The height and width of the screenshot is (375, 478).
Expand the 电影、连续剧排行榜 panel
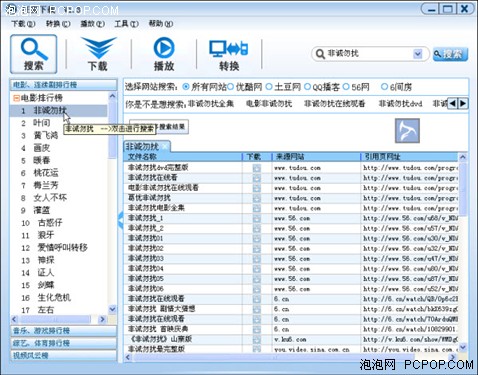point(63,85)
